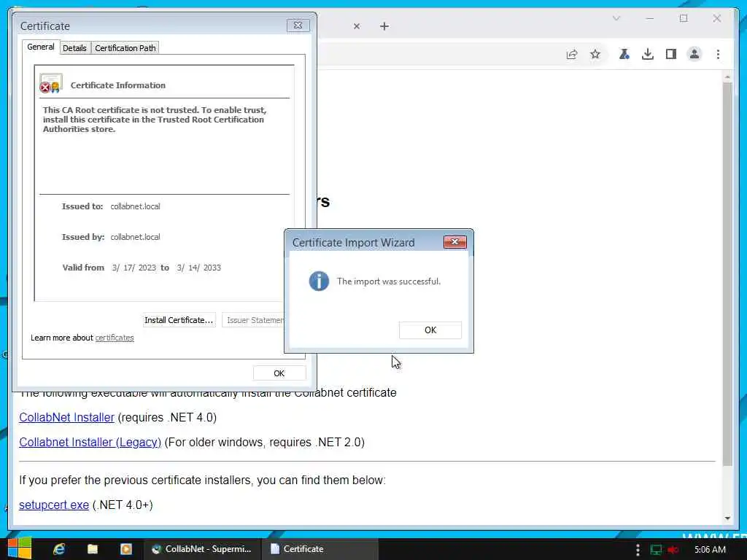Click the 3/ 17/ 2023 start date
Viewport: 747px width, 560px height.
coord(134,268)
